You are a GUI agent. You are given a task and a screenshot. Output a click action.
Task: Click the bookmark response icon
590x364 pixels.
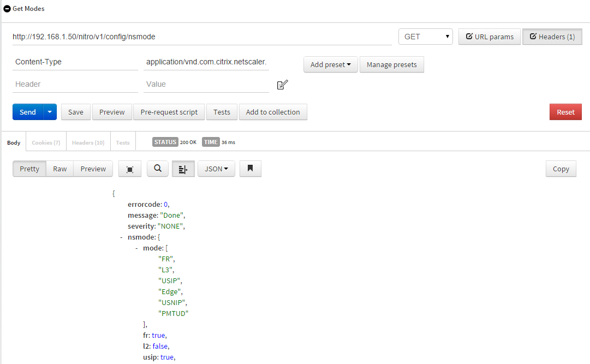click(250, 169)
